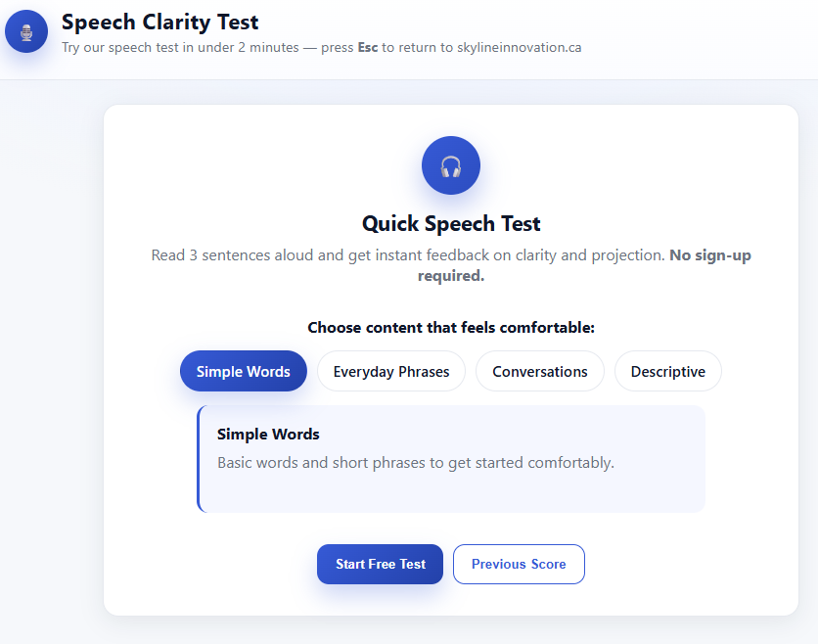Click the Simple Words heading in description card
The width and height of the screenshot is (818, 644).
point(268,435)
